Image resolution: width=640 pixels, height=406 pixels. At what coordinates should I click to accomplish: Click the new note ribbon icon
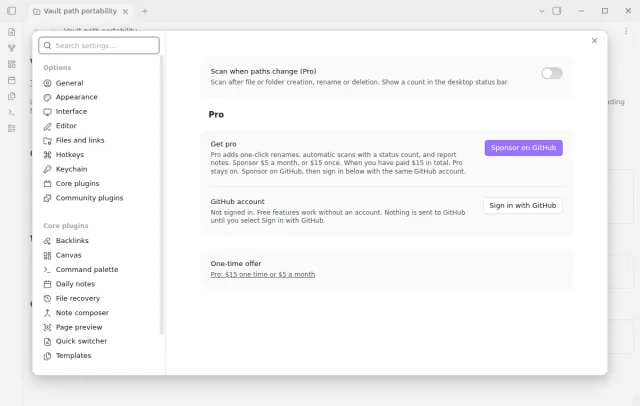[x=11, y=32]
